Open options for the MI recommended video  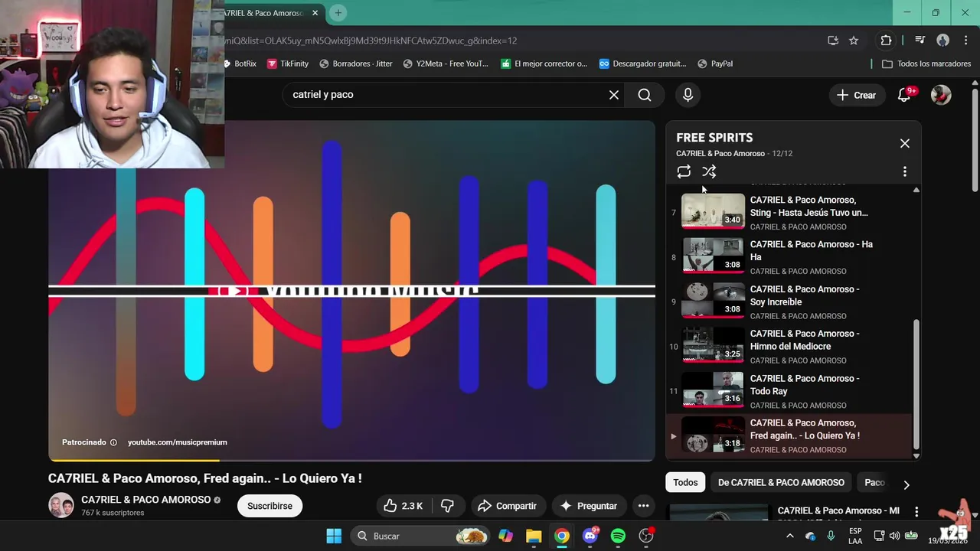[916, 511]
